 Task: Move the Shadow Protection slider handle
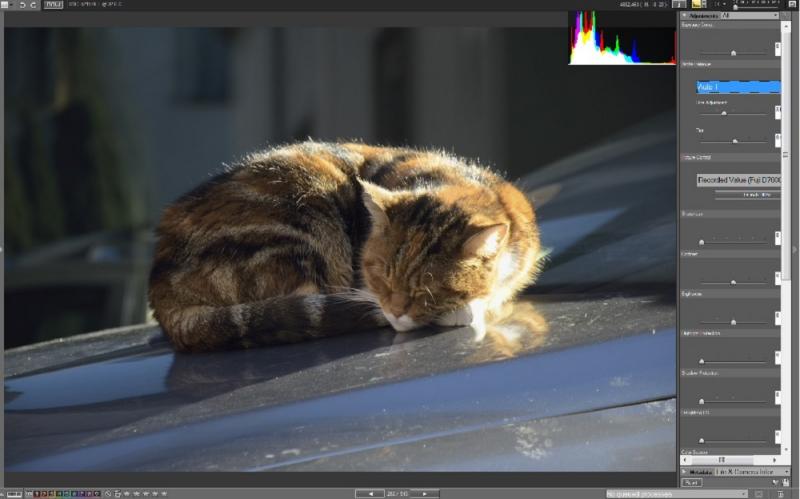[701, 401]
